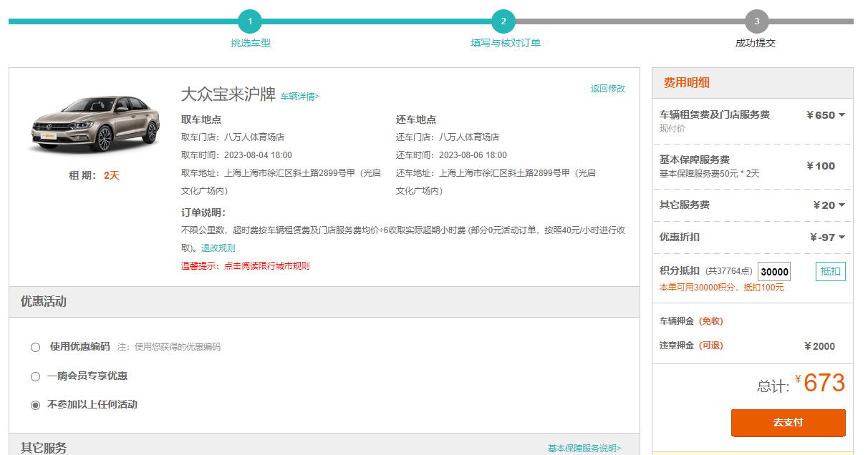Image resolution: width=868 pixels, height=455 pixels.
Task: Click the 还车地点 heading
Action: [x=416, y=119]
